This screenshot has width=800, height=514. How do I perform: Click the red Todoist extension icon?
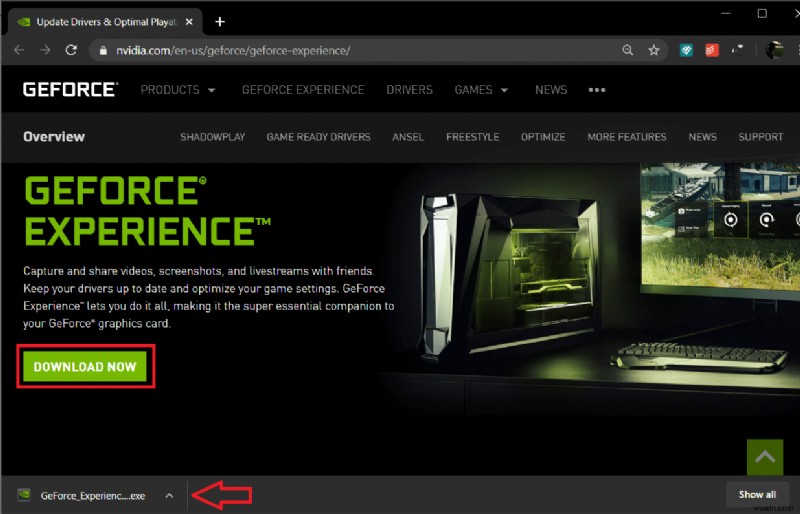(x=712, y=50)
